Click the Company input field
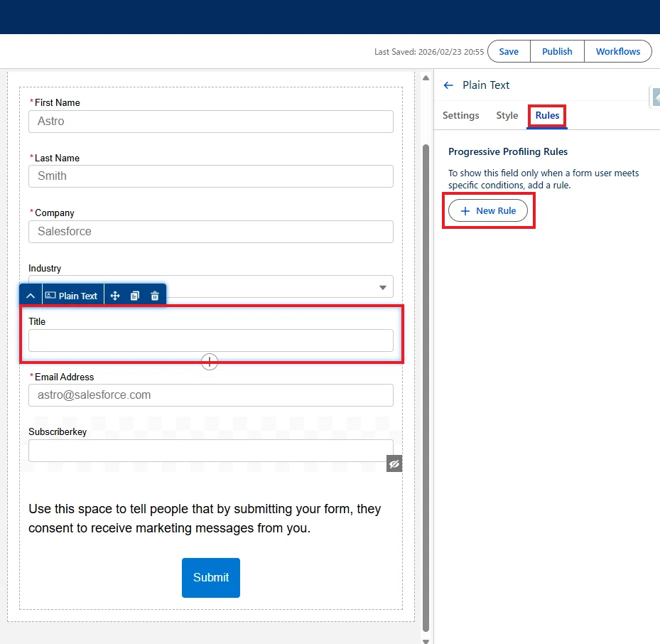 tap(211, 232)
